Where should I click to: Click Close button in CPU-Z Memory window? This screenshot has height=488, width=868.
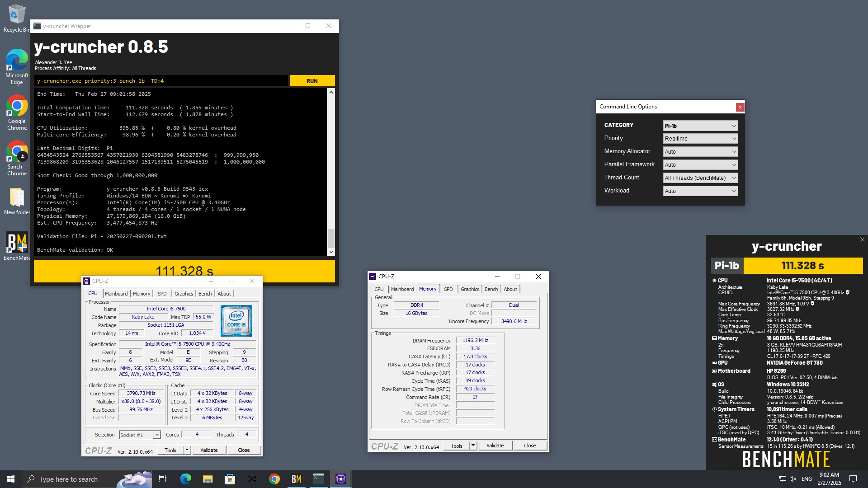(x=530, y=446)
